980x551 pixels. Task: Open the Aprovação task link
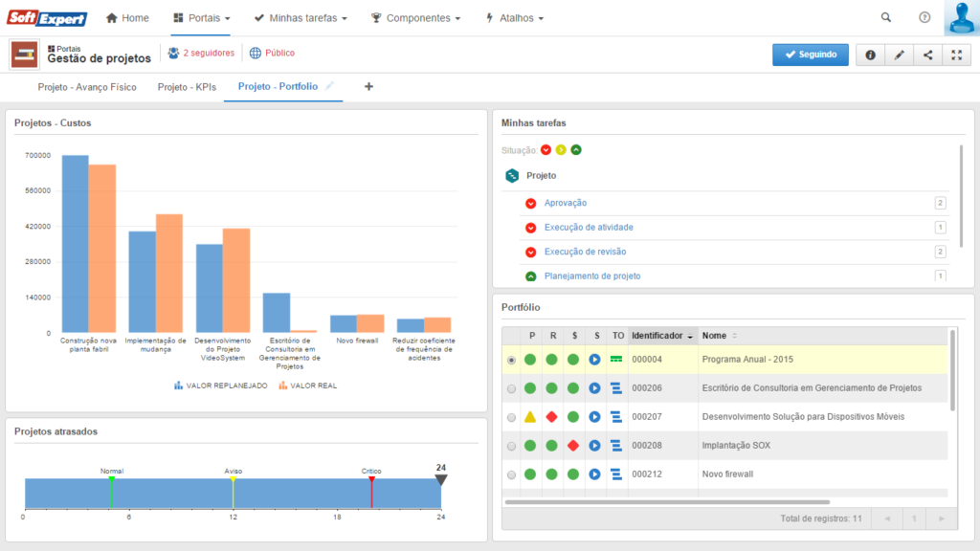click(x=565, y=203)
